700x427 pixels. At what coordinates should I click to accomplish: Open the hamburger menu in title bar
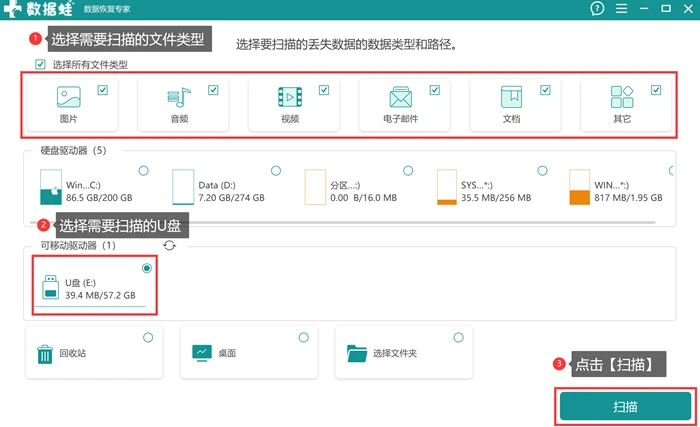coord(621,8)
